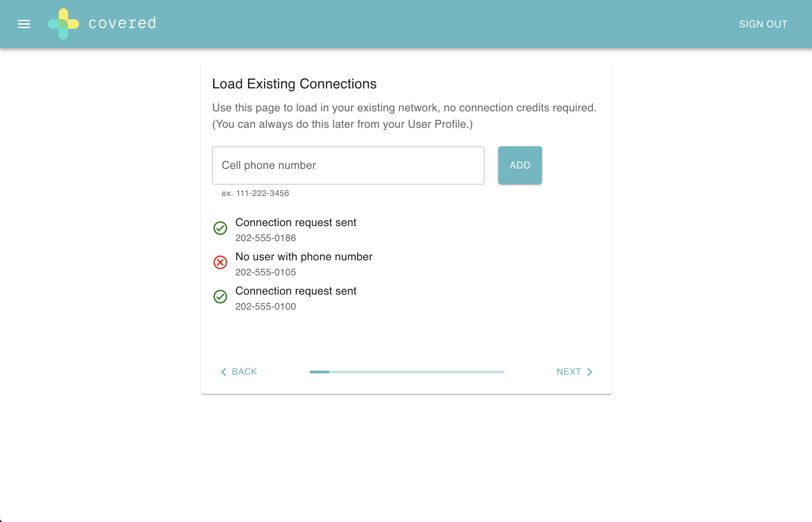Sign out of the account

click(x=763, y=24)
